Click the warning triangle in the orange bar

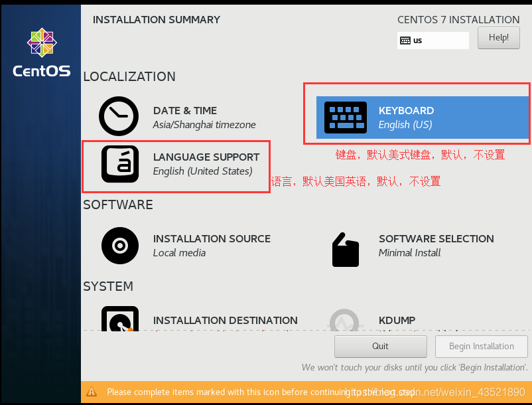coord(92,392)
